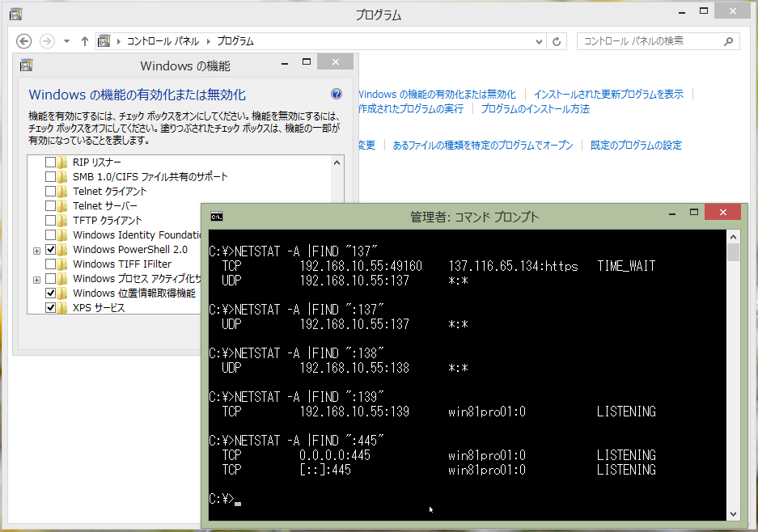
Task: Click the search magnifier icon
Action: click(x=729, y=41)
